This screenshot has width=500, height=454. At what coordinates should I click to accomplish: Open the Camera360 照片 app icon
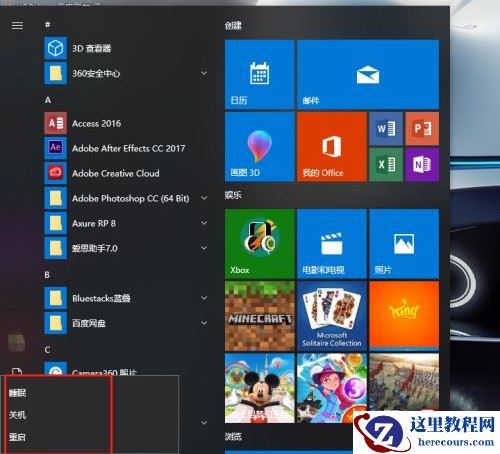pos(55,369)
